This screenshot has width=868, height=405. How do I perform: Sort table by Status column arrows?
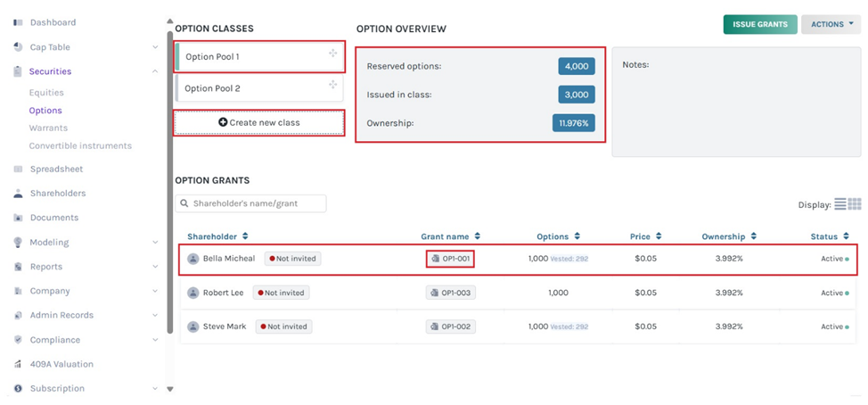[x=846, y=236]
